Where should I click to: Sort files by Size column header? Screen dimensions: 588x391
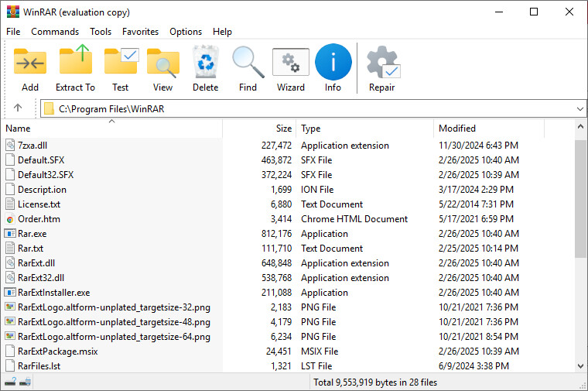[x=284, y=129]
